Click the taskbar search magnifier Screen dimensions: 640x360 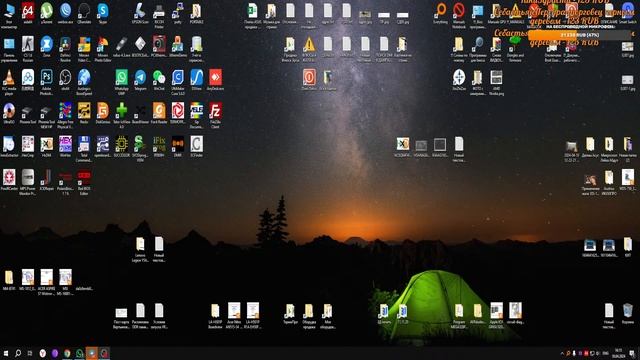[x=18, y=353]
